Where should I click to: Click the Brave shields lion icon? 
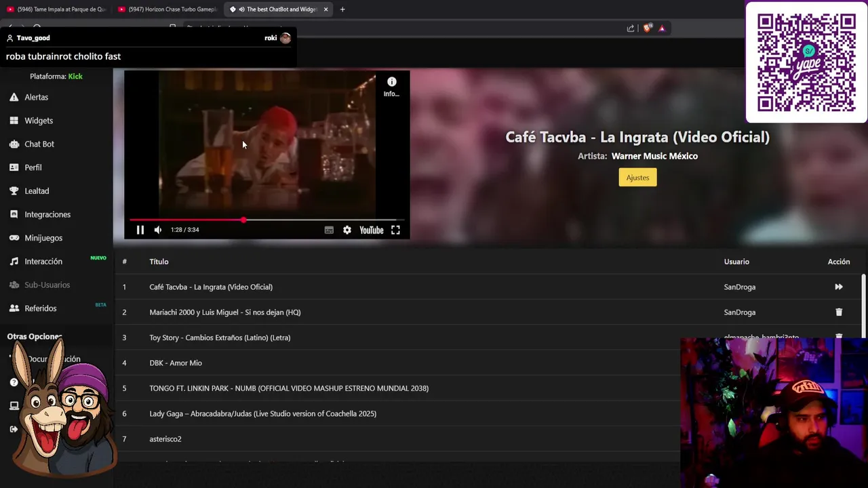tap(647, 28)
